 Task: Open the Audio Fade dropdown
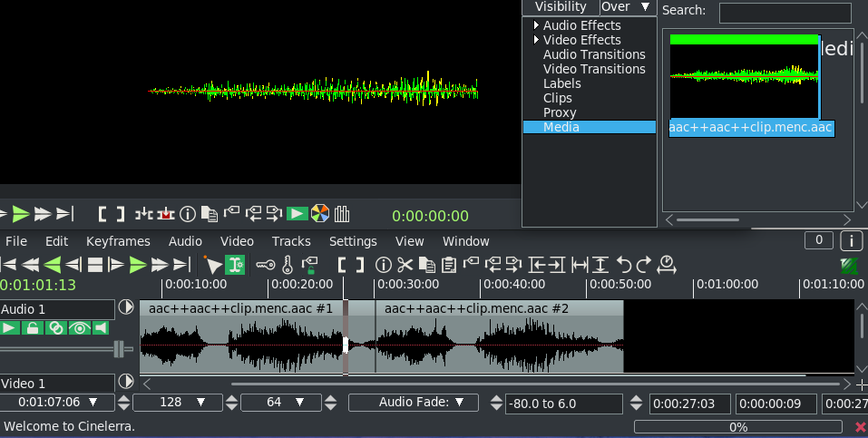point(414,403)
